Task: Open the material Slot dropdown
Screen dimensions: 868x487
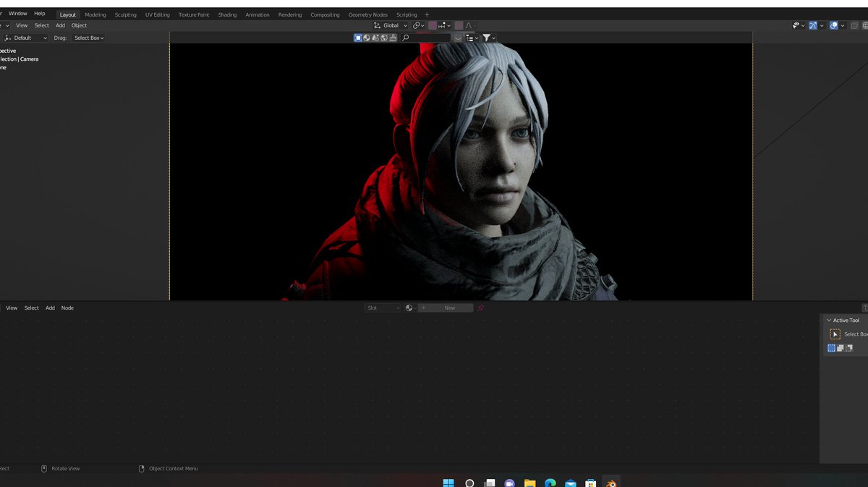Action: pyautogui.click(x=383, y=308)
